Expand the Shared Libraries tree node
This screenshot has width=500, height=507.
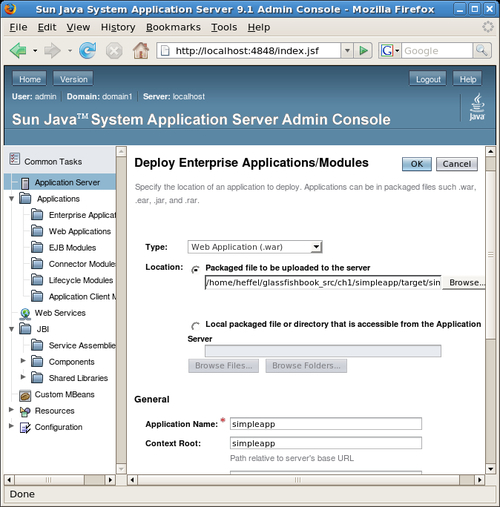click(23, 377)
